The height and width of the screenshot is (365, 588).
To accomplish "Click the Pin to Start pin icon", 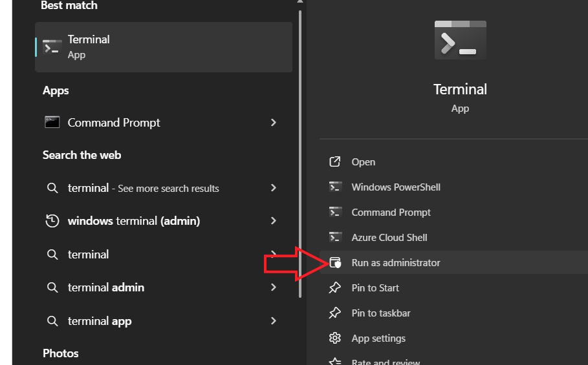I will 335,287.
